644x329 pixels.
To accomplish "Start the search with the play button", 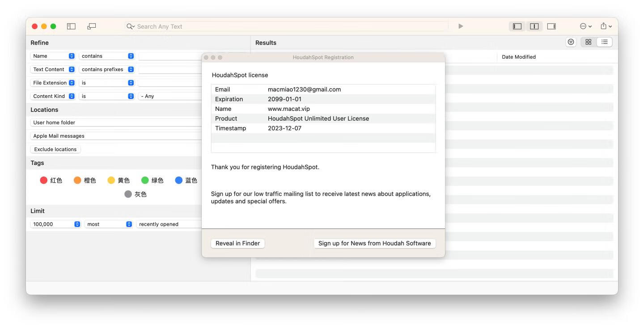I will (x=461, y=26).
